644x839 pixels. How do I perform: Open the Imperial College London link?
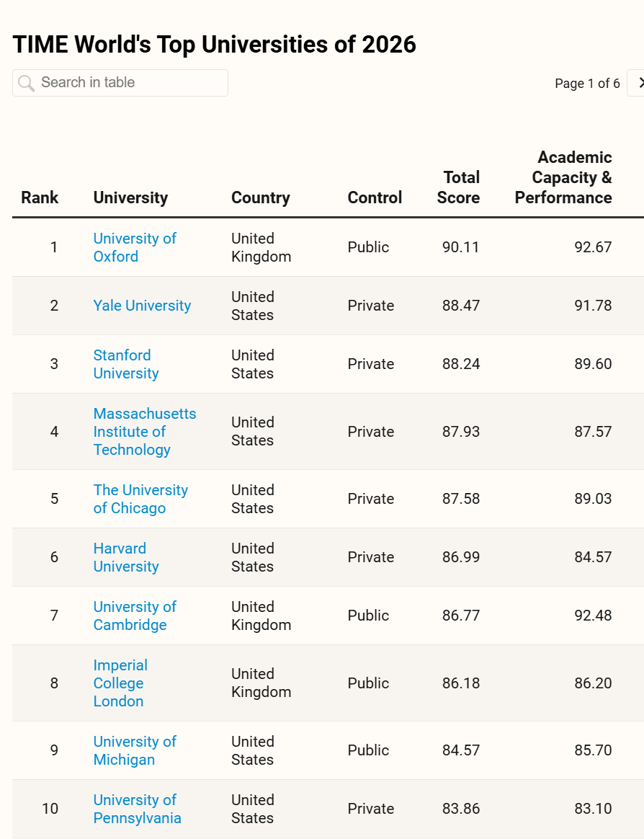(120, 683)
